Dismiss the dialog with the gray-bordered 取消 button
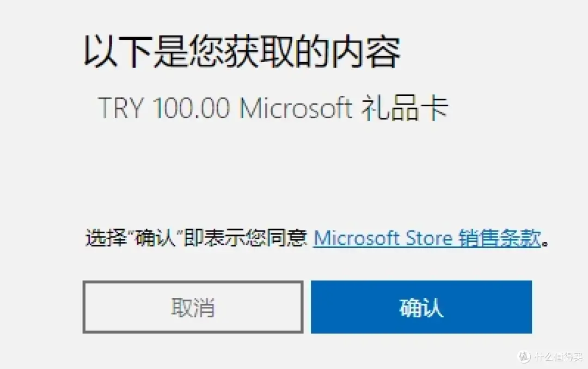 coord(193,307)
